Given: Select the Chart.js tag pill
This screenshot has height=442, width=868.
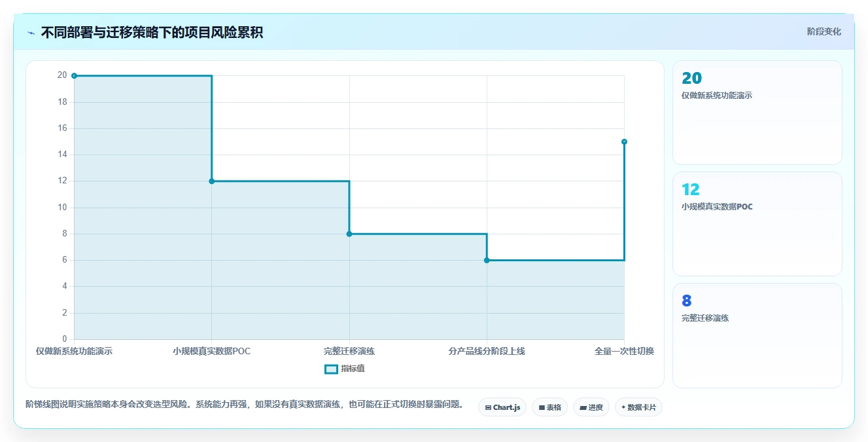Looking at the screenshot, I should 502,407.
